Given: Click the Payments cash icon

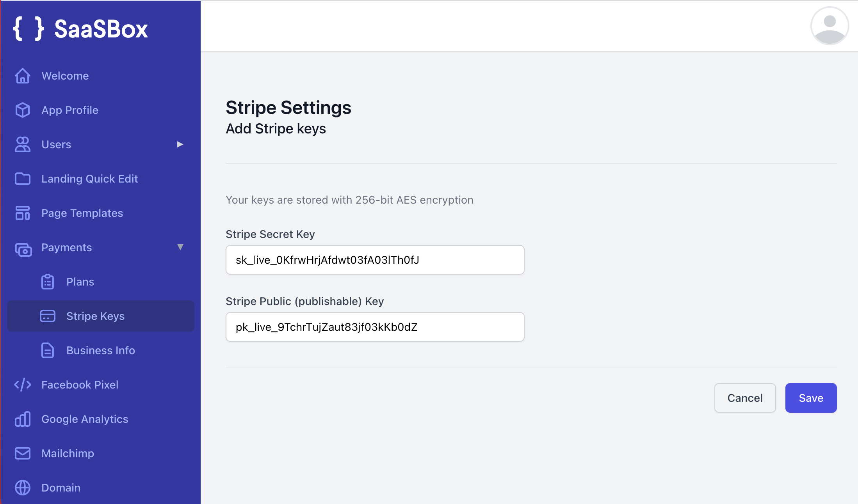Looking at the screenshot, I should tap(23, 249).
